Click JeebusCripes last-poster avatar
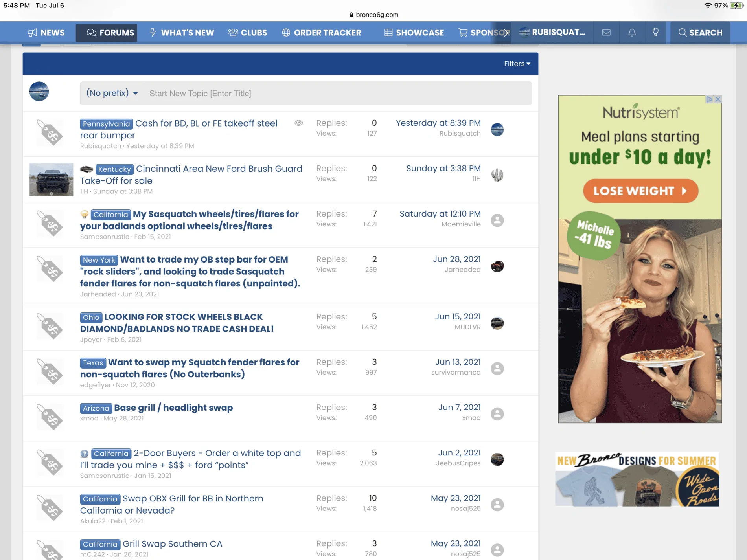 (x=497, y=459)
